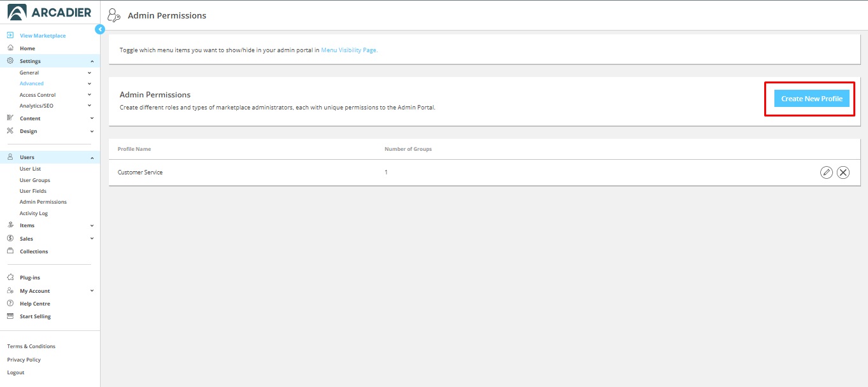Image resolution: width=868 pixels, height=387 pixels.
Task: Click the Home house icon in sidebar
Action: tap(10, 48)
